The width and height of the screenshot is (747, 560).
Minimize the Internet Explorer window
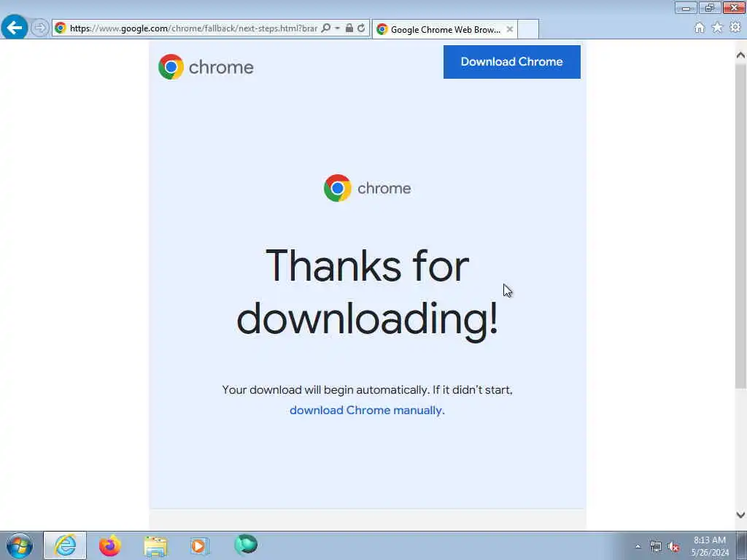click(x=686, y=7)
